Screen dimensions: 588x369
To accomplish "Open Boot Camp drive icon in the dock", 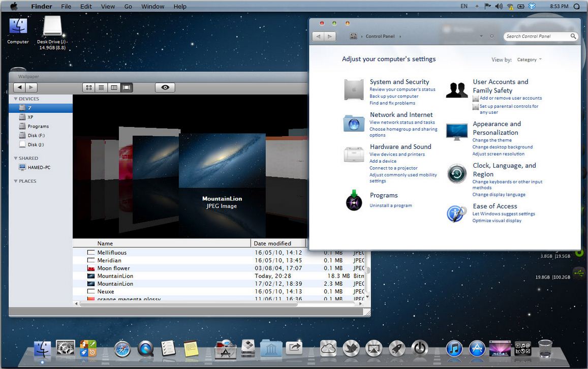I will [248, 348].
